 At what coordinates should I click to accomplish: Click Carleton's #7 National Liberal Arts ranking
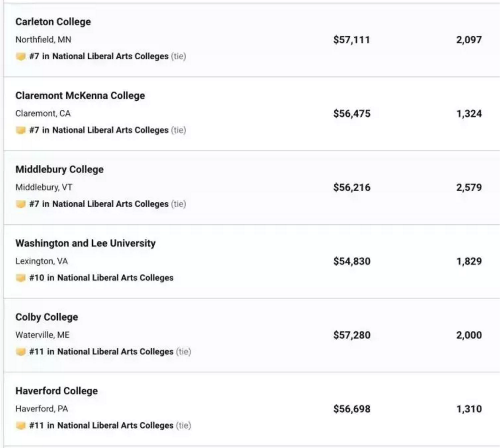(x=99, y=56)
